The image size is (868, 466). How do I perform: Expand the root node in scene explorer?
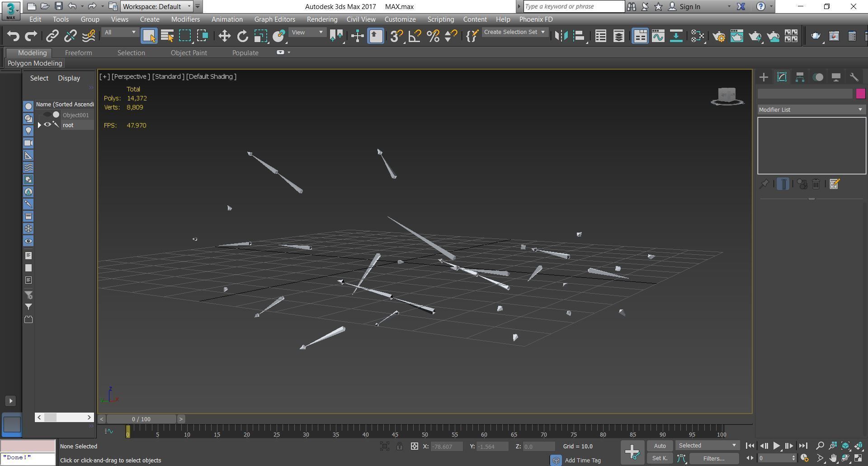click(39, 125)
